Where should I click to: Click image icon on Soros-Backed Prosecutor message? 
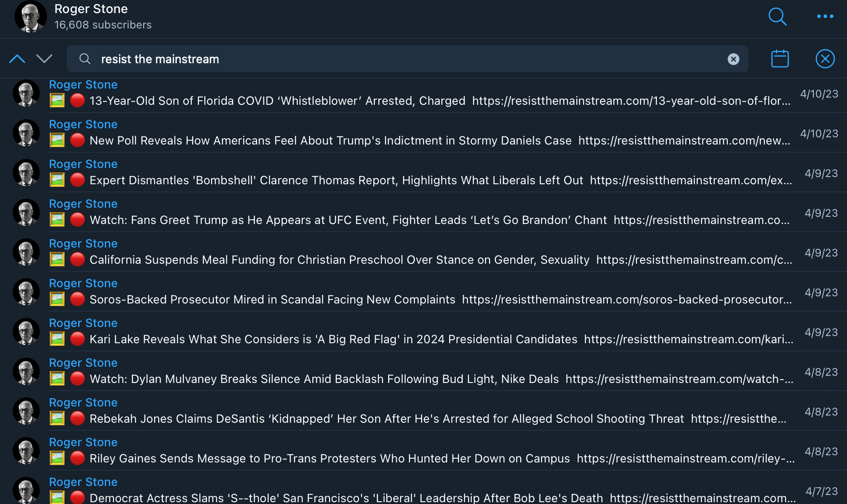[x=57, y=299]
